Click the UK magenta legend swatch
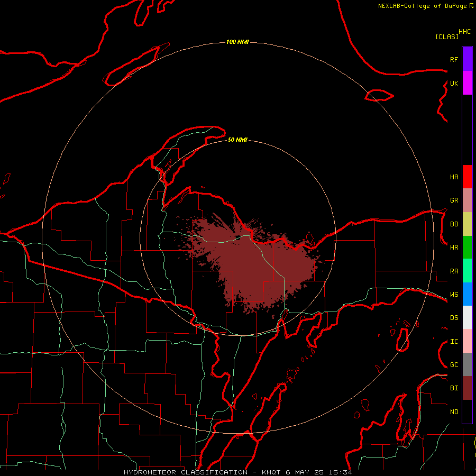 (x=467, y=83)
